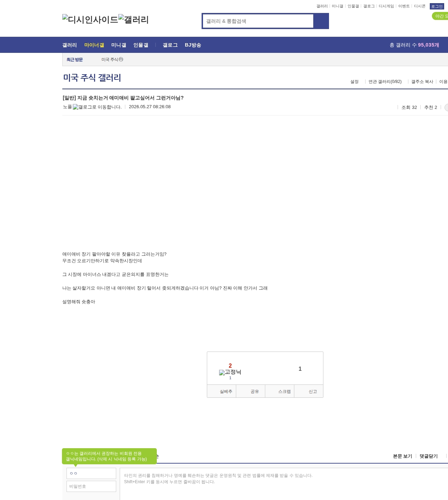The image size is (448, 500).
Task: Open 디시게임 link
Action: (386, 6)
